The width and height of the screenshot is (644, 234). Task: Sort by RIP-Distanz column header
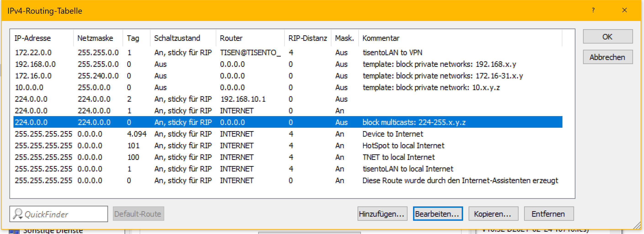[307, 38]
